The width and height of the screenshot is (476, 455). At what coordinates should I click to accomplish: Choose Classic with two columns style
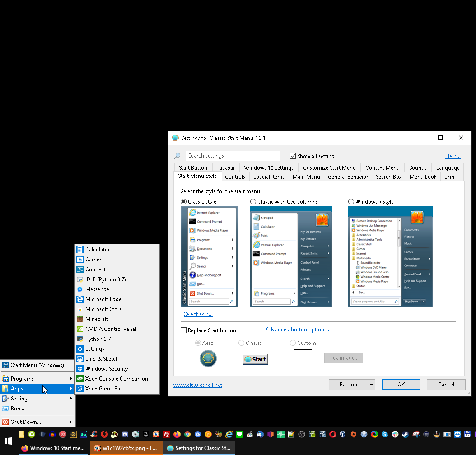(x=253, y=202)
